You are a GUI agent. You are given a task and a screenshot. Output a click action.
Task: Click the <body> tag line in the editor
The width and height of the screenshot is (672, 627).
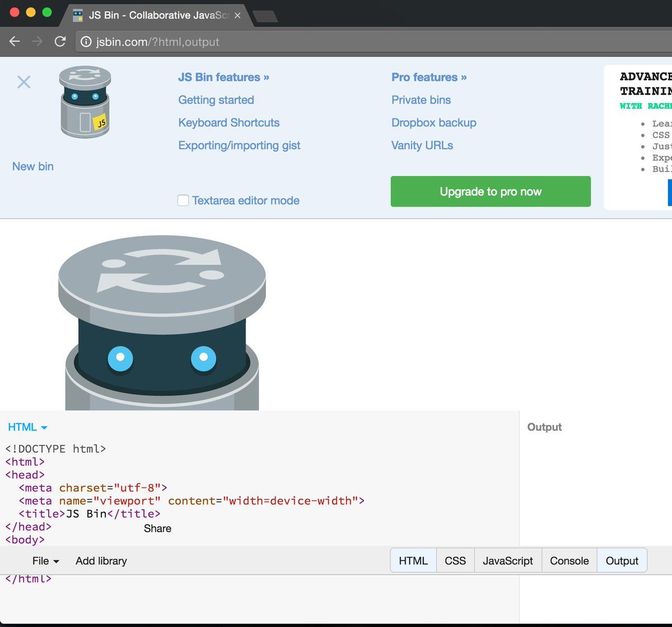click(25, 540)
